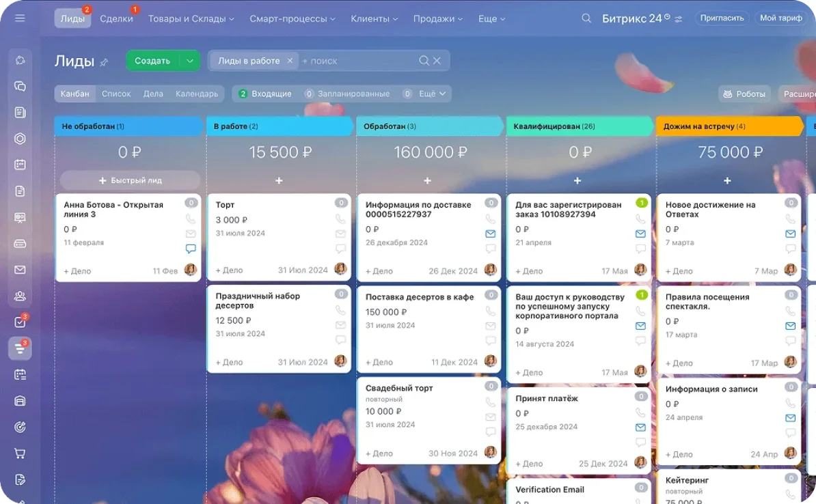Click + Дело on Торт card
The image size is (816, 504).
tap(229, 270)
